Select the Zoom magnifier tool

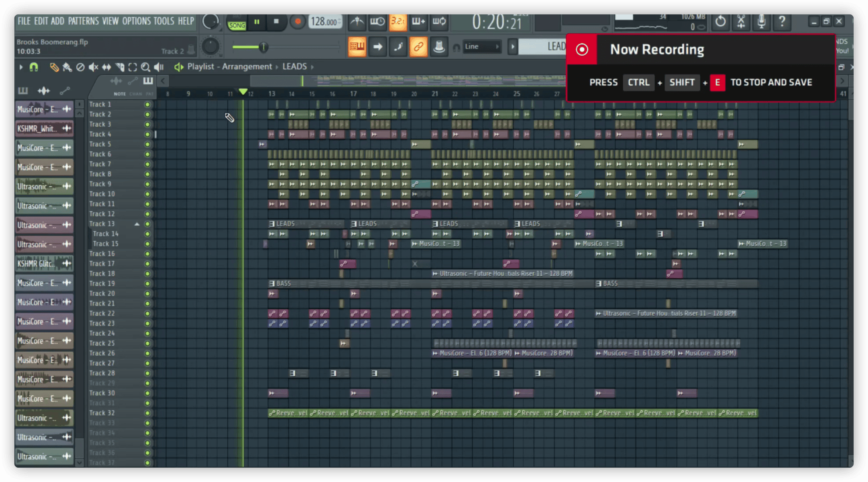tap(145, 67)
